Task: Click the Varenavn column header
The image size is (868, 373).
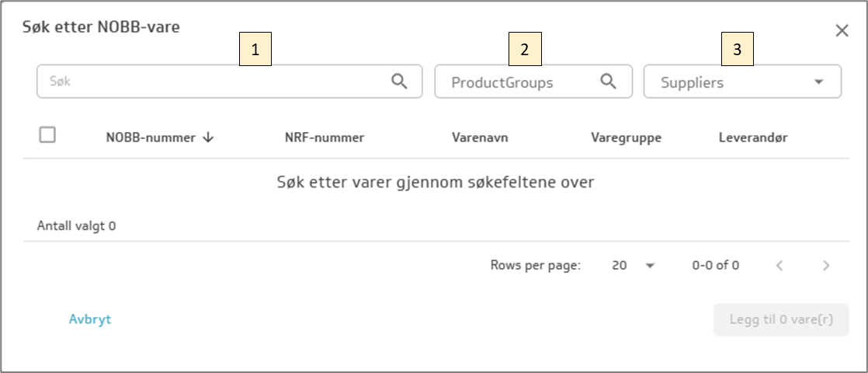Action: [x=480, y=138]
